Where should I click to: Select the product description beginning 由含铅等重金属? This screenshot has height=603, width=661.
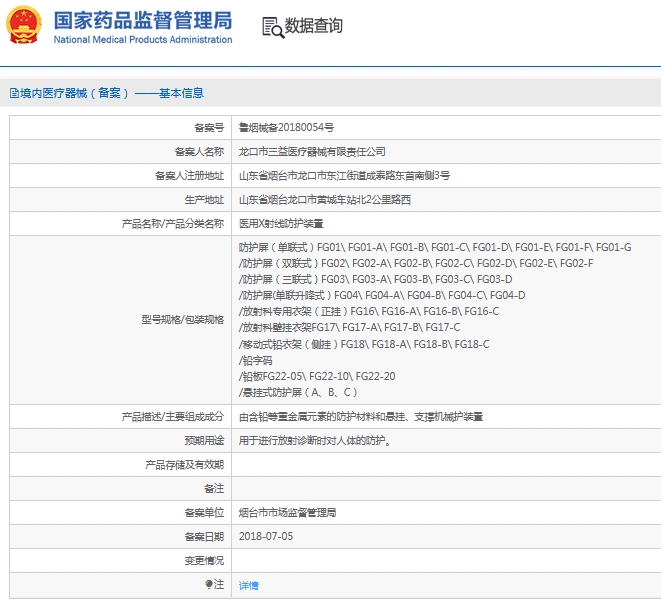(x=361, y=417)
